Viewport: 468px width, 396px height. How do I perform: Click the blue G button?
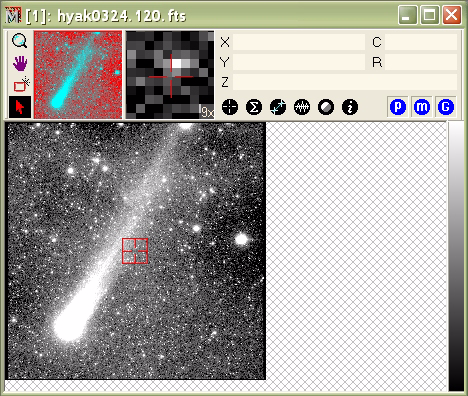click(446, 107)
